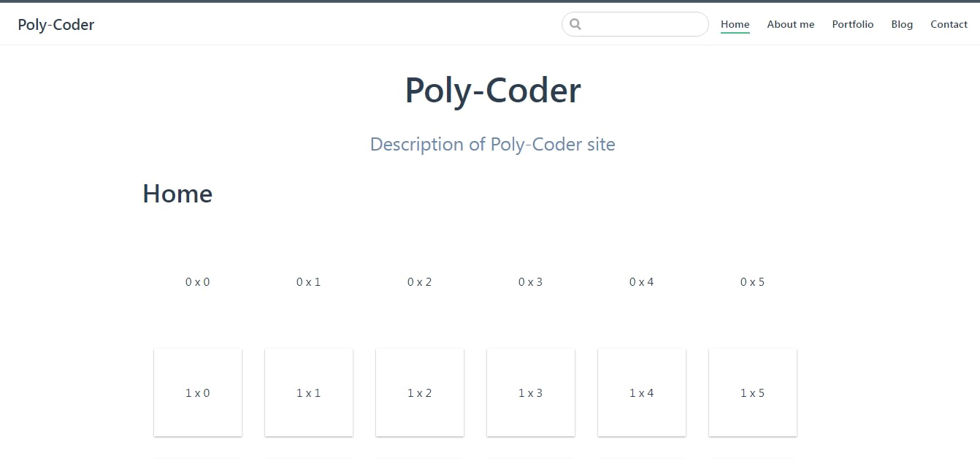Click the 0 x 5 grid label
Screen dimensions: 980x459
point(752,281)
